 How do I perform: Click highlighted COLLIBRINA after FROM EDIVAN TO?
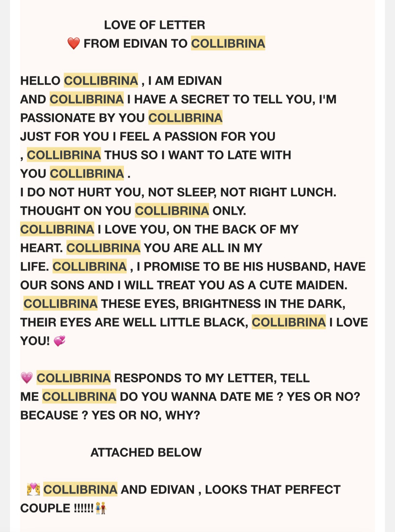228,44
